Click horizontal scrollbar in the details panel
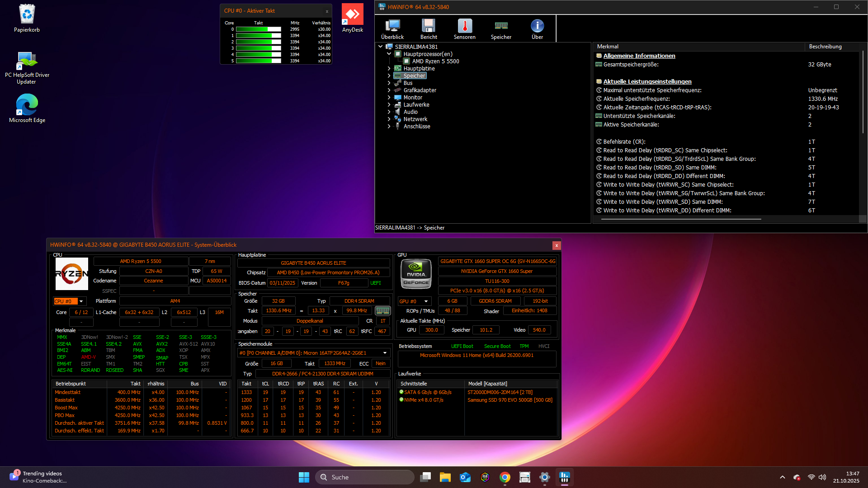This screenshot has height=488, width=868. click(x=680, y=219)
